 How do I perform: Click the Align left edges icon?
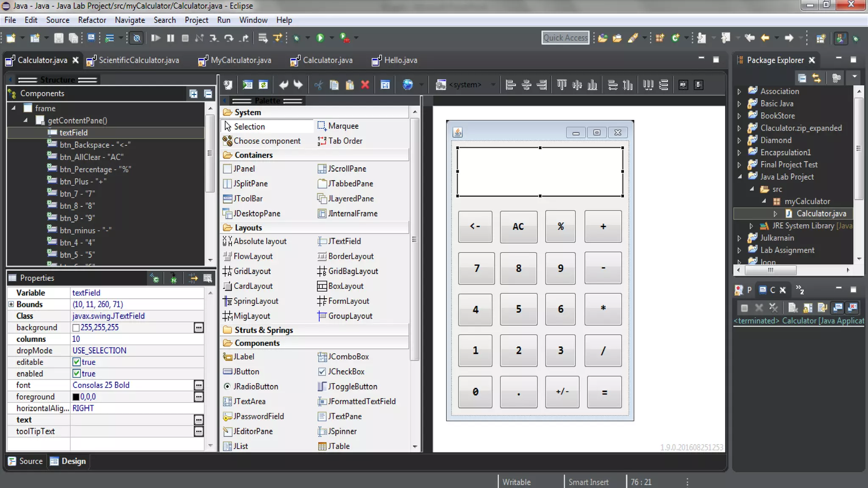(x=511, y=85)
